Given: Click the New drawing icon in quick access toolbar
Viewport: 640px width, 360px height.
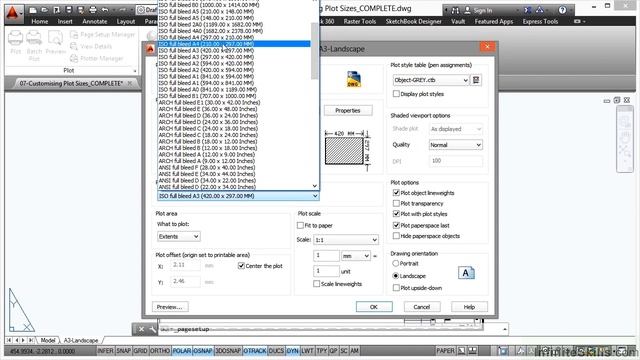Looking at the screenshot, I should (33, 10).
